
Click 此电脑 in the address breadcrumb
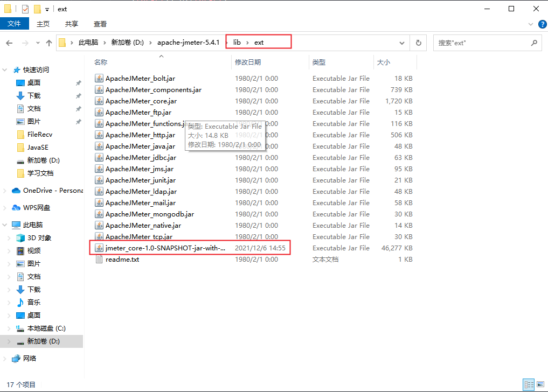(88, 43)
